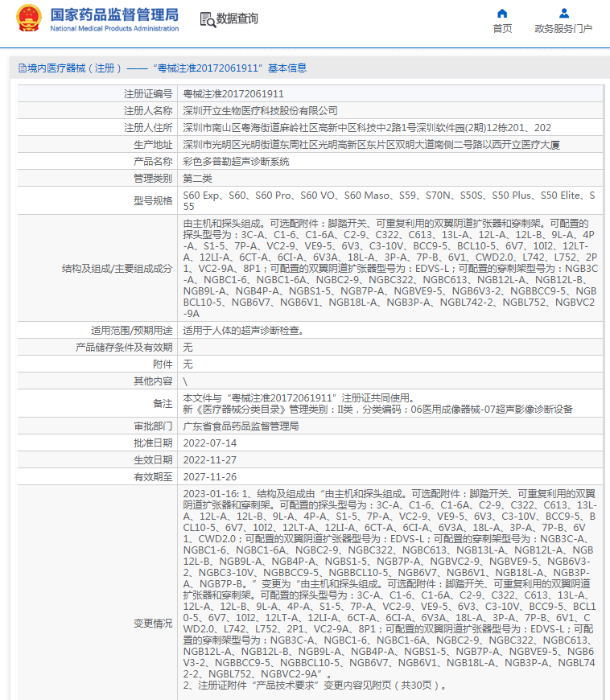The width and height of the screenshot is (610, 700).
Task: Click the 政务服务门户 user icon
Action: tap(564, 13)
